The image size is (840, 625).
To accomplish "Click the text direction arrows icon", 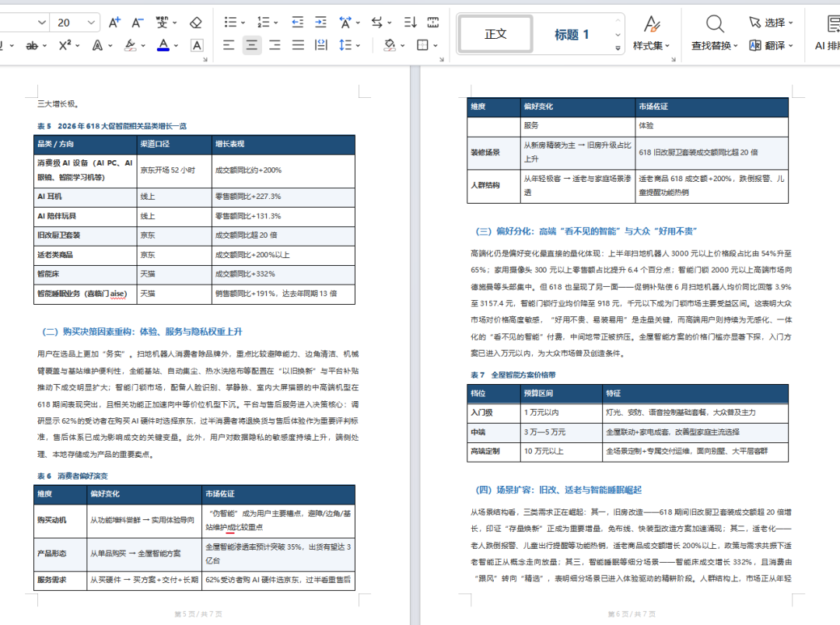I will coord(377,22).
